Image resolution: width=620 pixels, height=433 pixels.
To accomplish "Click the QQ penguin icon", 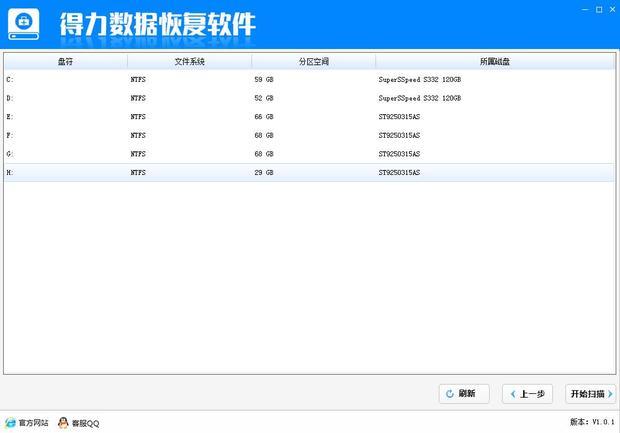I will point(63,423).
